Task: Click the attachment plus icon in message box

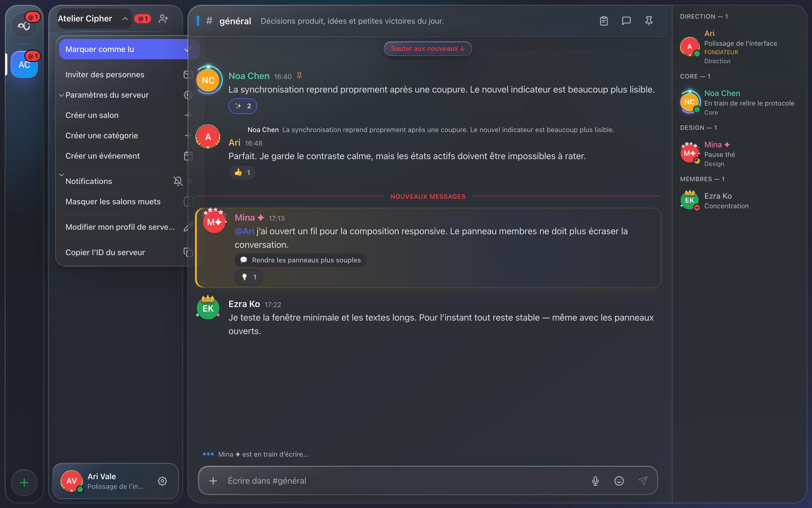Action: [x=213, y=481]
